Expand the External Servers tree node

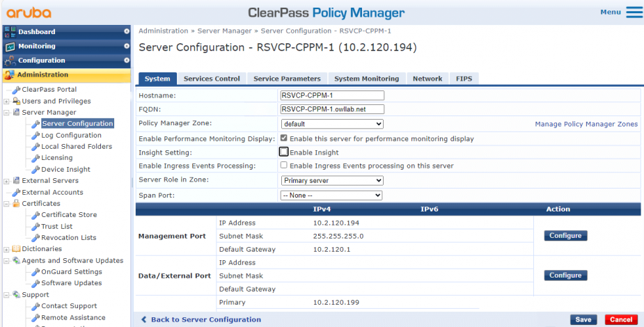tap(6, 181)
